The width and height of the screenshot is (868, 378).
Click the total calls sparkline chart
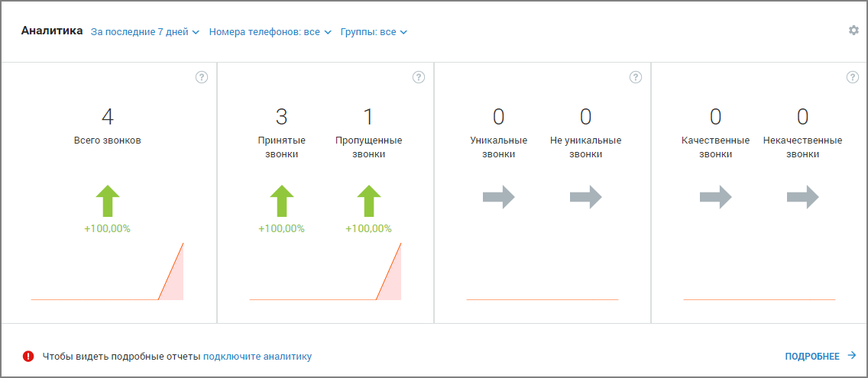pyautogui.click(x=108, y=271)
